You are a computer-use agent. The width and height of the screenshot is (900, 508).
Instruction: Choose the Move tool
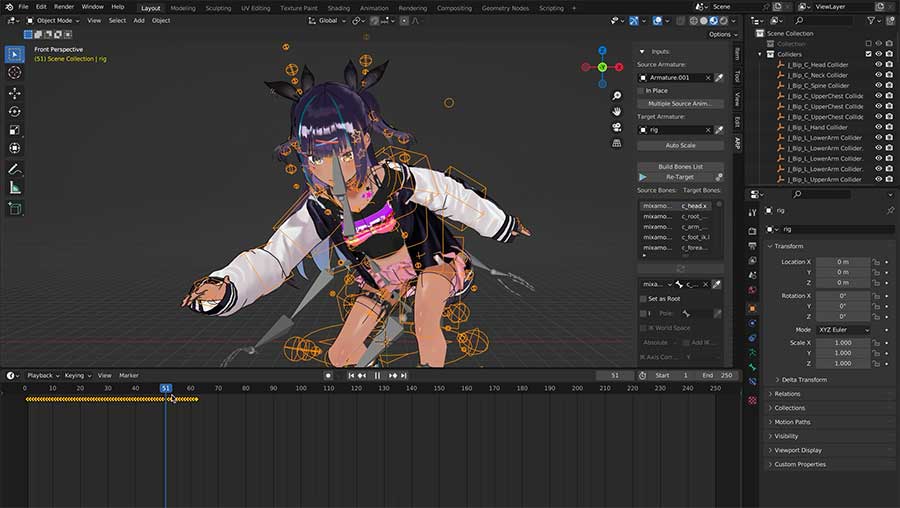15,93
